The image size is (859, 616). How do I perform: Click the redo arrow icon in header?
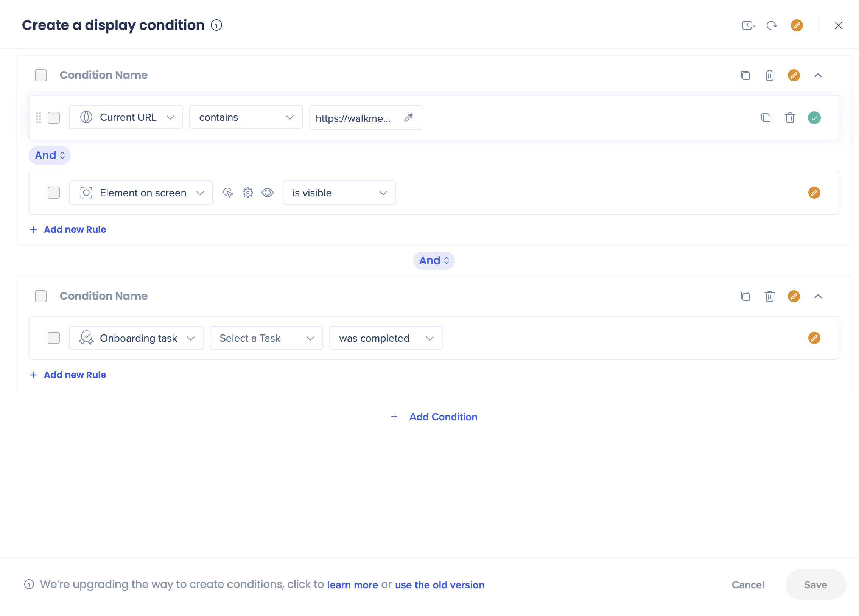pos(772,25)
